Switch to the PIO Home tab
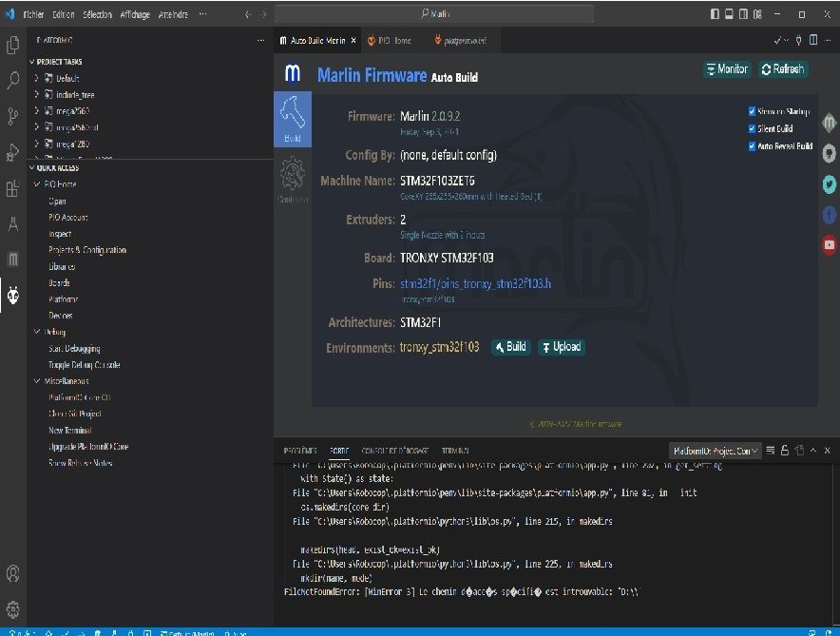The height and width of the screenshot is (636, 840). click(x=395, y=41)
